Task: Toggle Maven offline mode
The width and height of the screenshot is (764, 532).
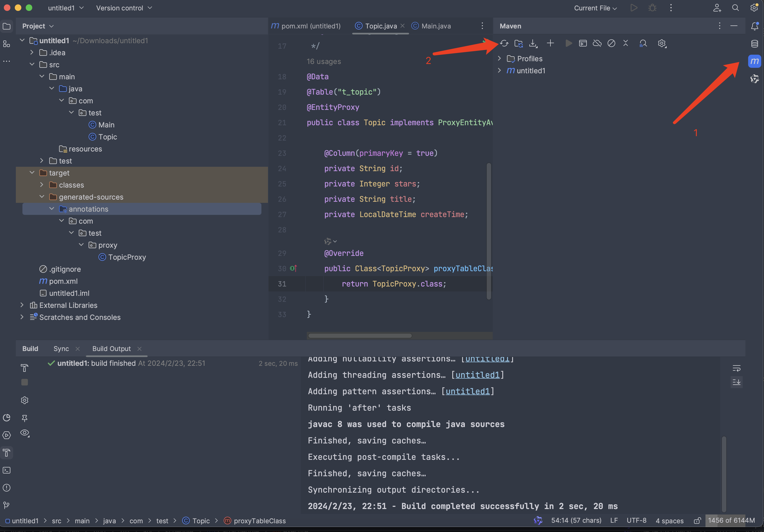Action: click(597, 43)
